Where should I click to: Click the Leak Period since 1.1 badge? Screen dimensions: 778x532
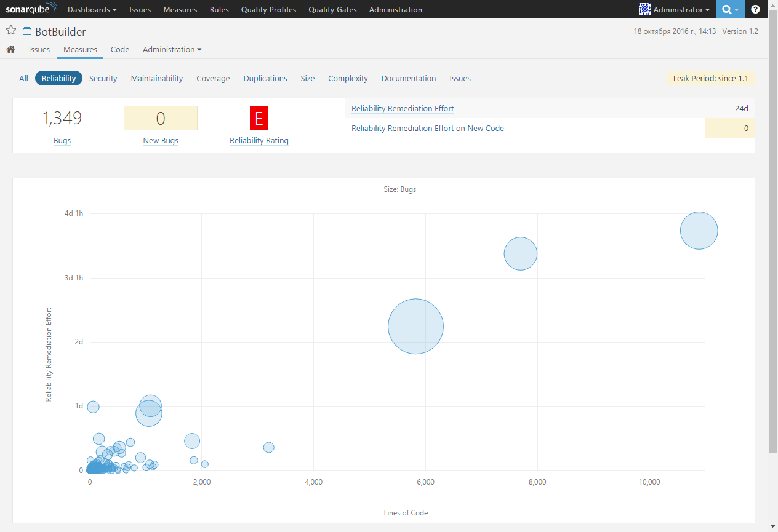coord(710,78)
